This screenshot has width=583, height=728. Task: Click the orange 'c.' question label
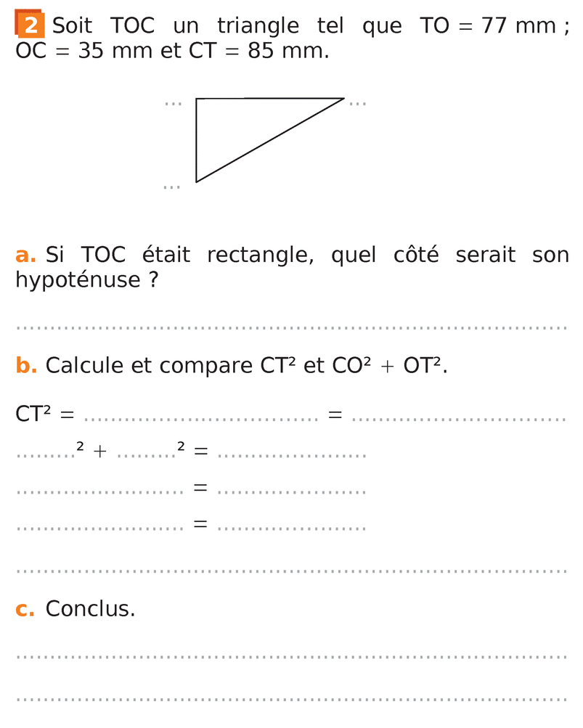point(25,609)
